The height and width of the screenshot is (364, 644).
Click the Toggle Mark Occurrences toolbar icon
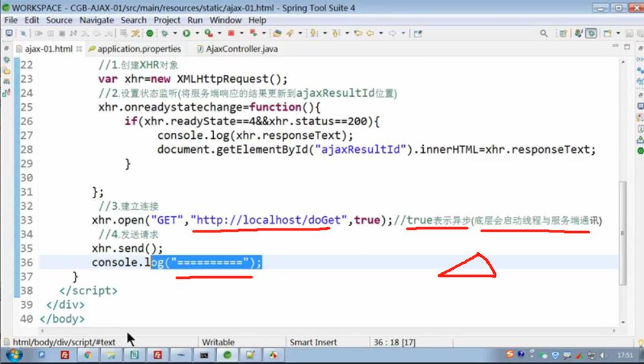pos(136,34)
